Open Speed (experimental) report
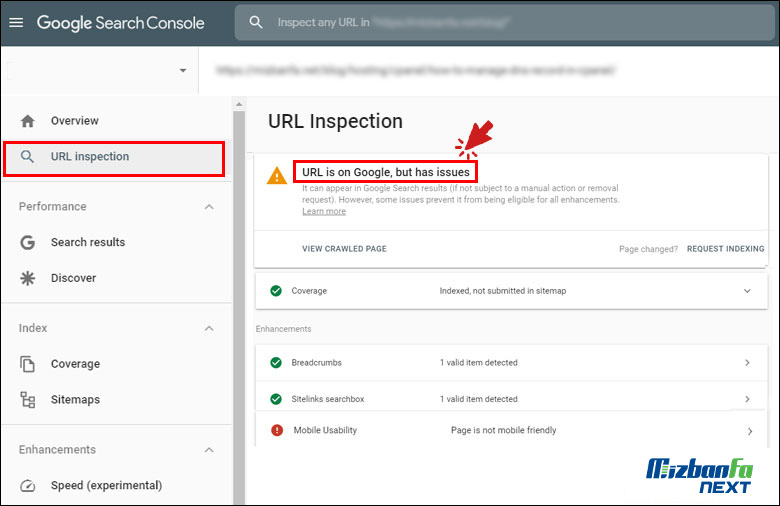Screen dimensions: 780x506 [106, 485]
